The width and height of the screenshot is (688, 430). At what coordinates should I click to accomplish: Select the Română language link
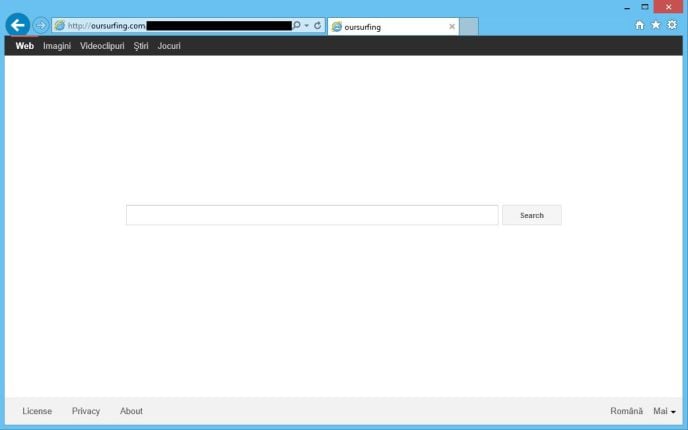coord(626,411)
